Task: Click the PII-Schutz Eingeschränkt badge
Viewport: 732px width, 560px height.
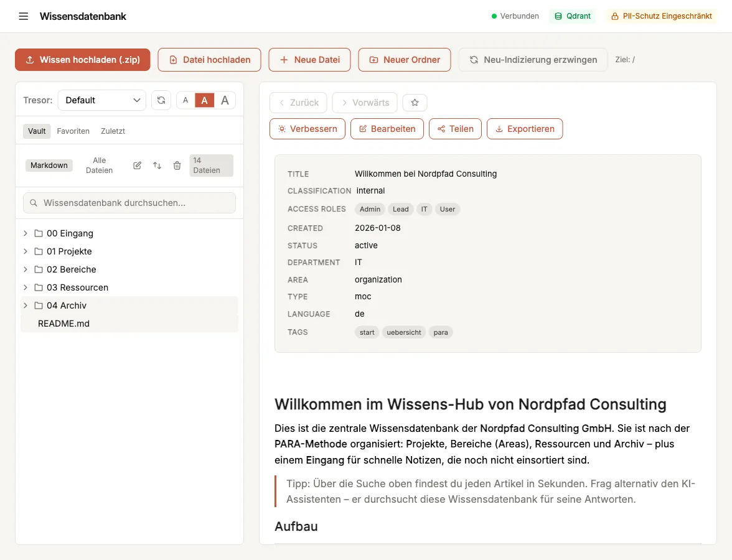Action: (x=662, y=16)
